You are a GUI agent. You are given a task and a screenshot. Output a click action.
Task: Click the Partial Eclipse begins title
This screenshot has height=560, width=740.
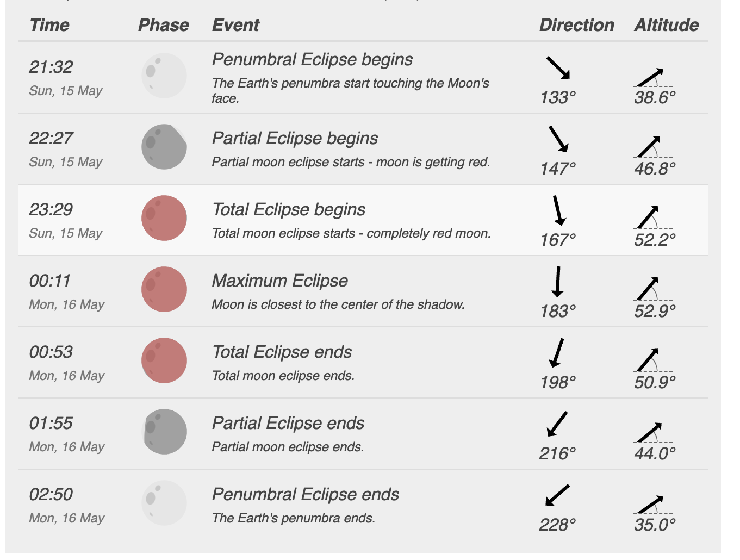295,138
